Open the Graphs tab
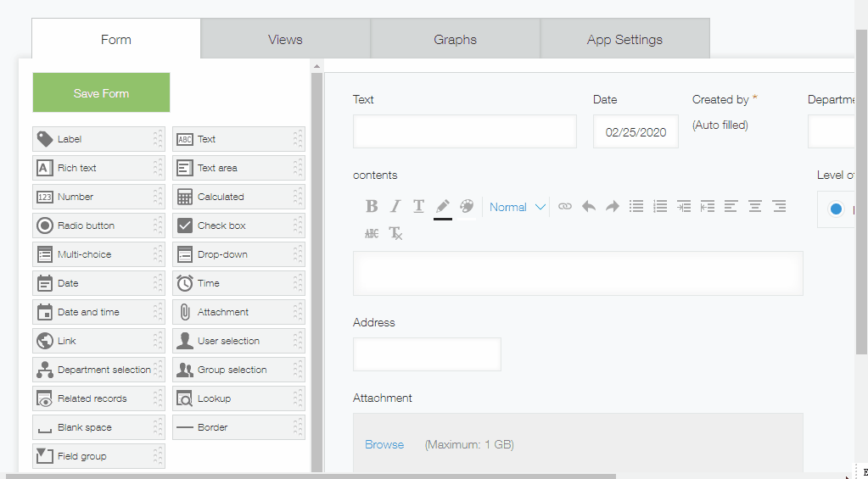This screenshot has height=479, width=868. pos(455,39)
